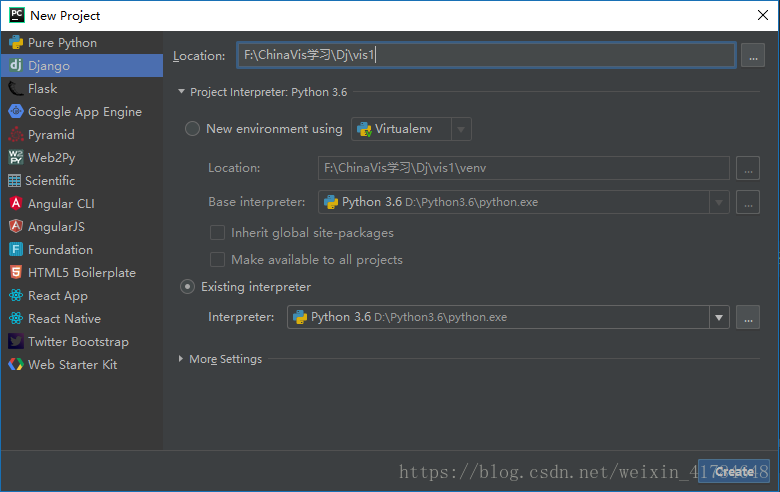This screenshot has height=492, width=780.
Task: Collapse the Project Interpreter section
Action: click(182, 92)
